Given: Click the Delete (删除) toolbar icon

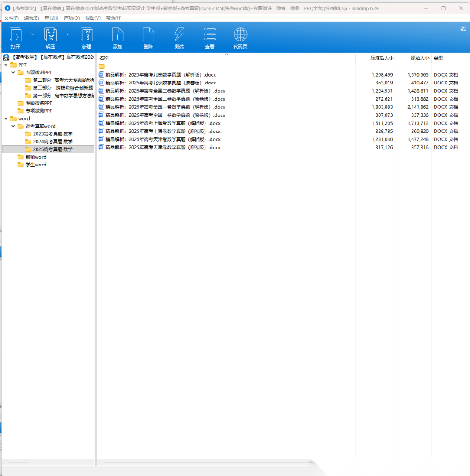Looking at the screenshot, I should point(148,35).
